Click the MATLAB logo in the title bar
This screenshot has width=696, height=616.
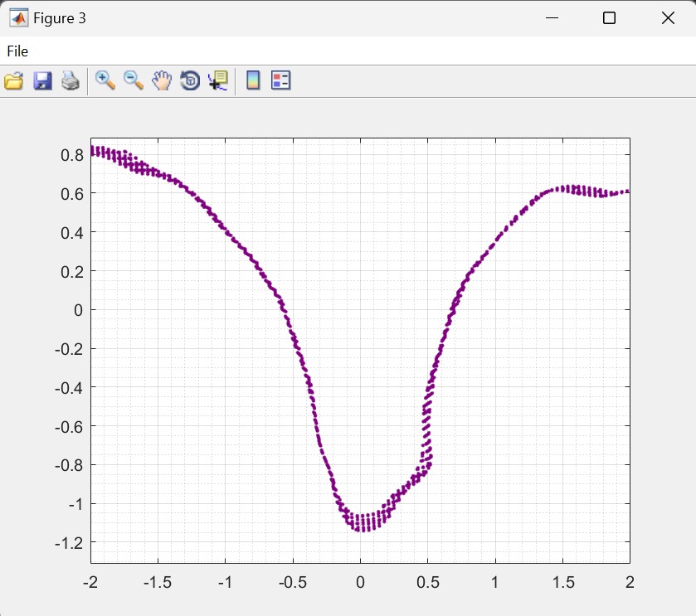(x=17, y=18)
